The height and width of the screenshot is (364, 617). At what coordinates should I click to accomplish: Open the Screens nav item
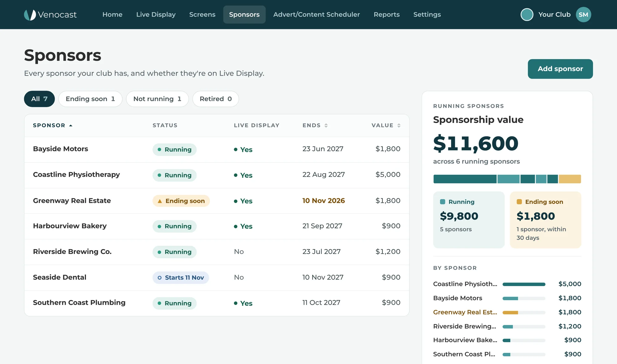(202, 14)
